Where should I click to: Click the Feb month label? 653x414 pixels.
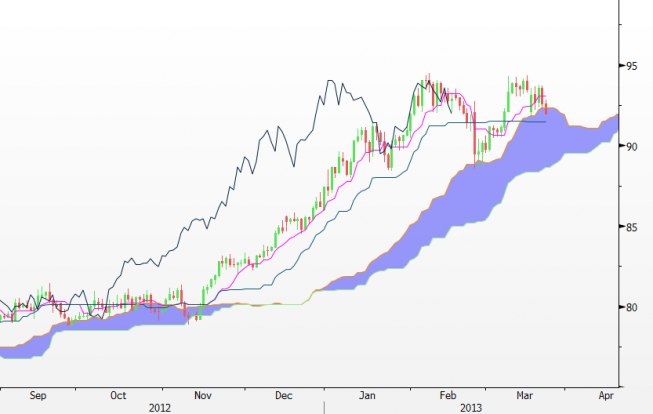[x=448, y=396]
